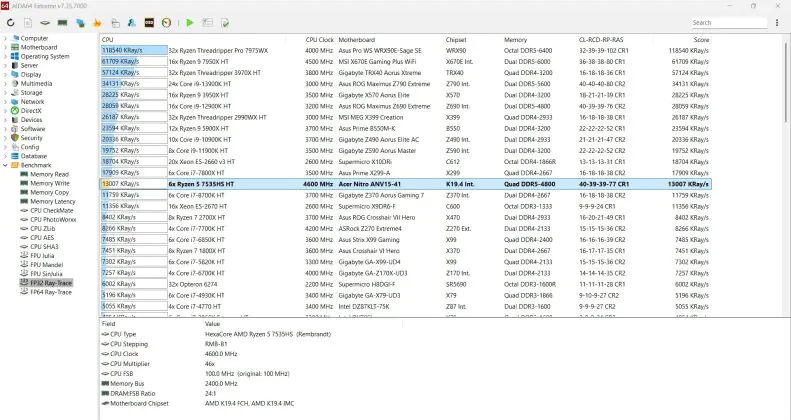Select Memory Write benchmark
The height and width of the screenshot is (420, 791).
pos(49,184)
